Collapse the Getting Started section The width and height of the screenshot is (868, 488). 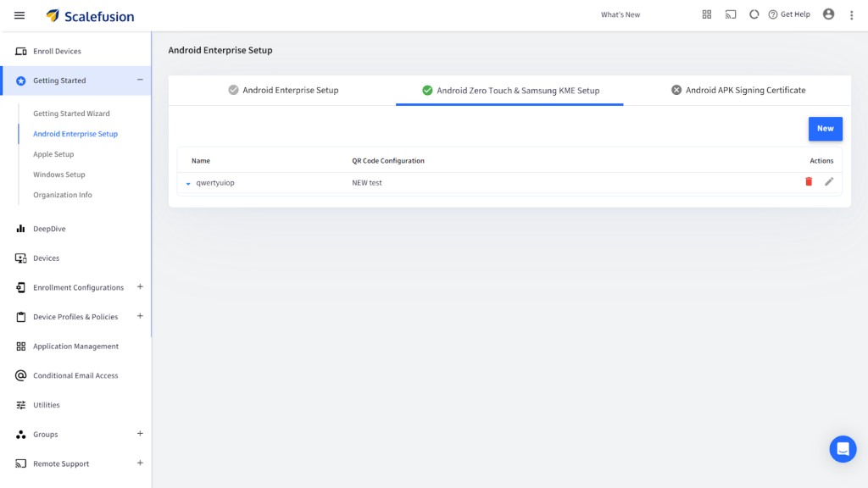(140, 80)
